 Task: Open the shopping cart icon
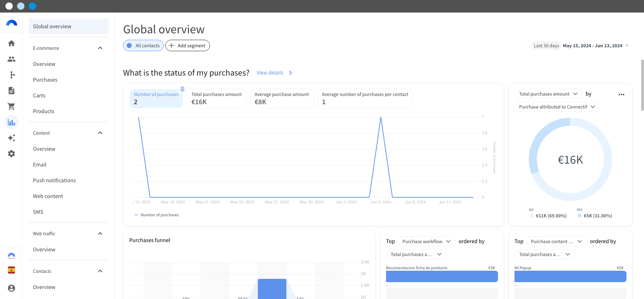pos(11,106)
